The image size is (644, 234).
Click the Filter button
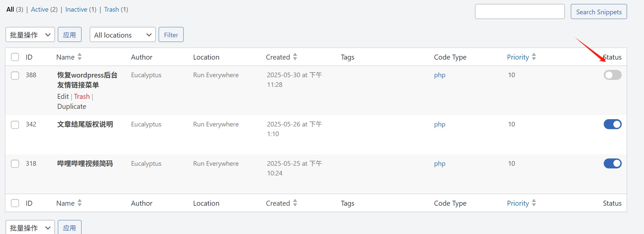click(171, 35)
